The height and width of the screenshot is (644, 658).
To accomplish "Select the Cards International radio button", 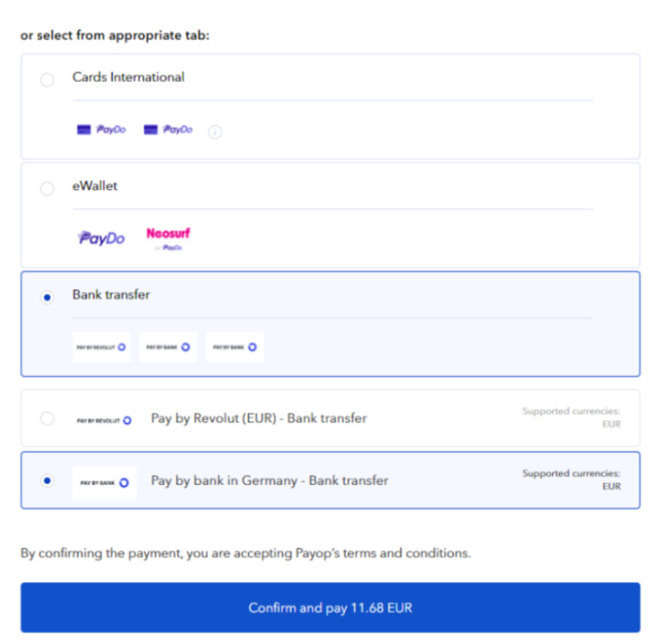I will [47, 80].
